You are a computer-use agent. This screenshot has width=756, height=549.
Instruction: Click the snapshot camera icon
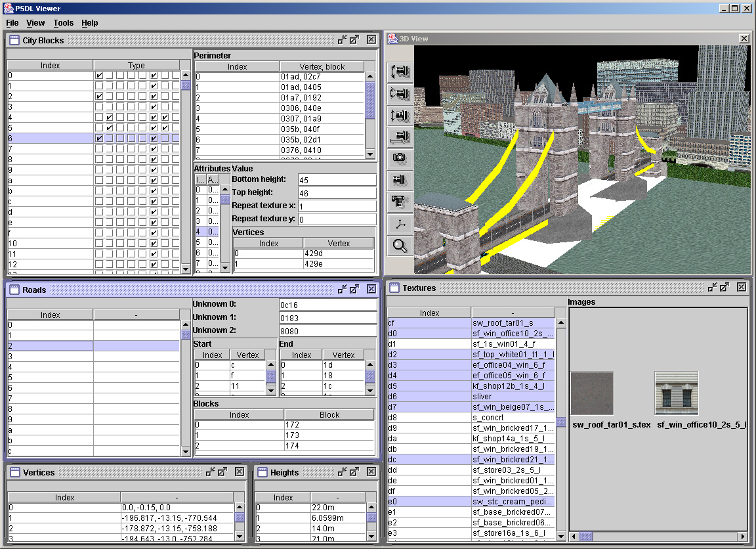click(x=400, y=158)
